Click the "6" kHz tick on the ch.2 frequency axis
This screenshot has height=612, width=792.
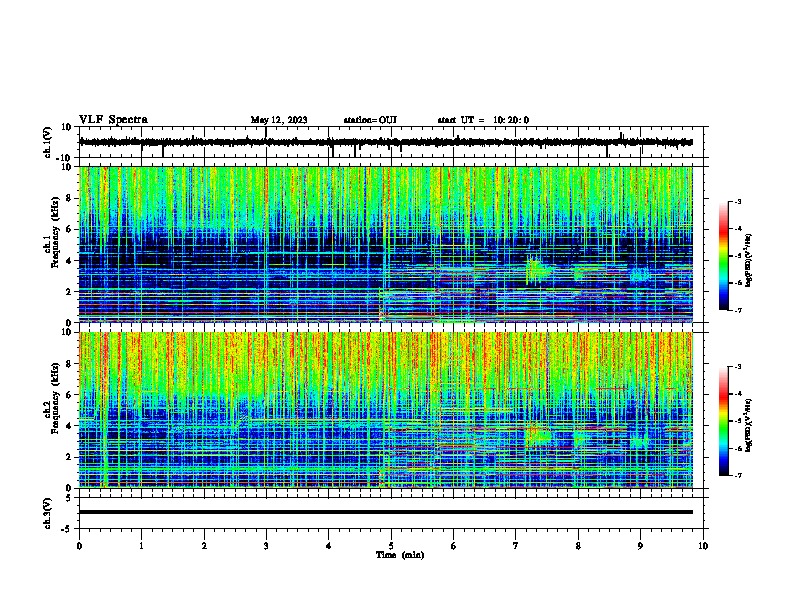(70, 394)
